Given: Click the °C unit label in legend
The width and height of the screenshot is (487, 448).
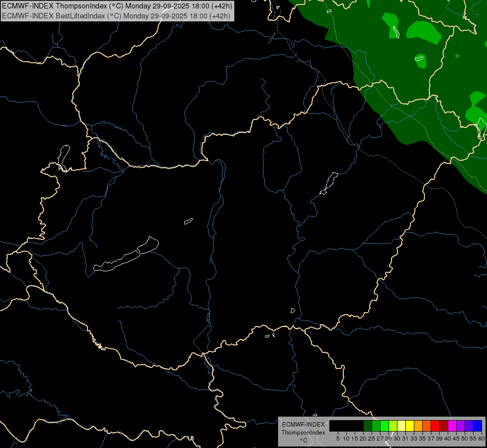Looking at the screenshot, I should click(303, 441).
